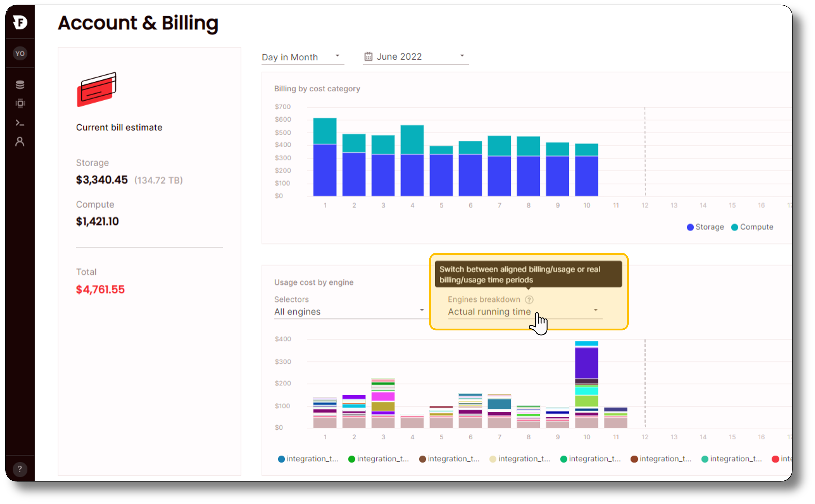The image size is (815, 504).
Task: Toggle the green integration_t... legend entry
Action: pyautogui.click(x=379, y=459)
